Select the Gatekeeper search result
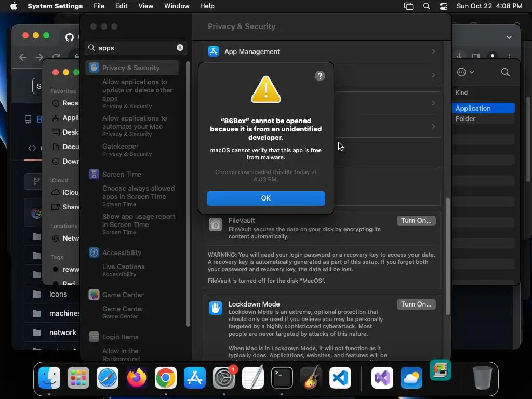This screenshot has height=399, width=532. click(127, 150)
